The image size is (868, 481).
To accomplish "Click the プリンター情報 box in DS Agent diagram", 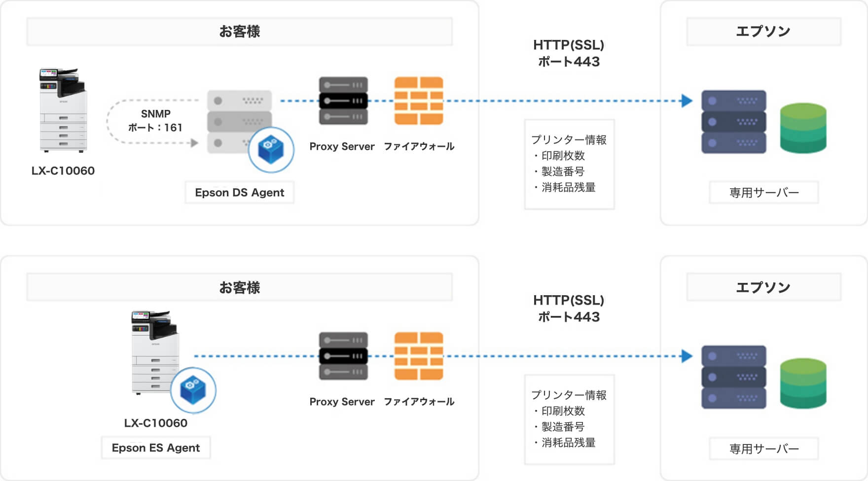I will coord(569,164).
